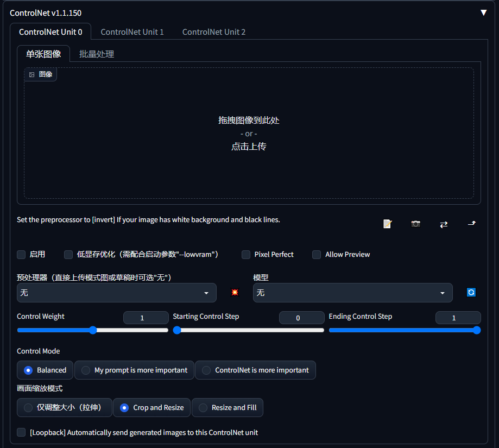
Task: Select Crop and Resize mode
Action: click(152, 408)
